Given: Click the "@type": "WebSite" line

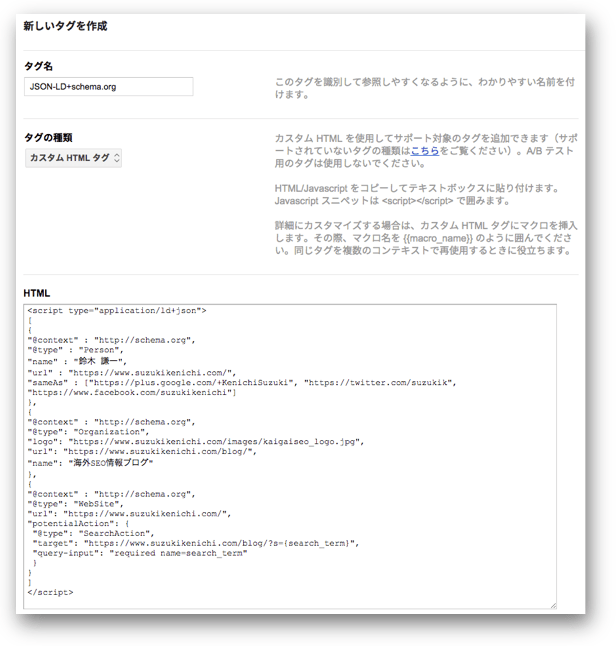Looking at the screenshot, I should point(75,504).
